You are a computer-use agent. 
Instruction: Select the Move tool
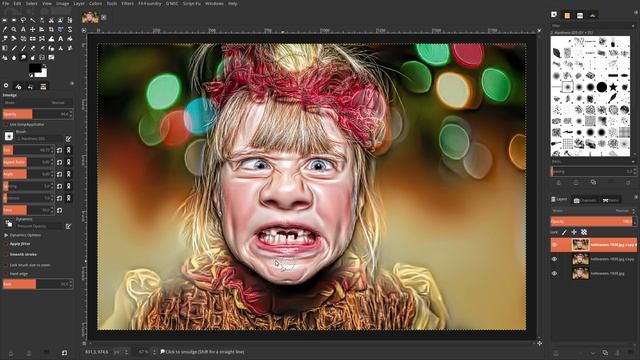33,29
